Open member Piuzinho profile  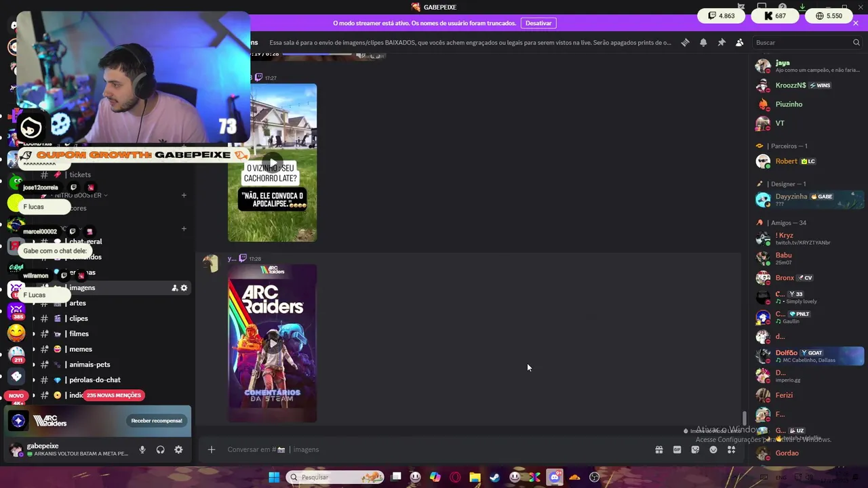point(809,104)
